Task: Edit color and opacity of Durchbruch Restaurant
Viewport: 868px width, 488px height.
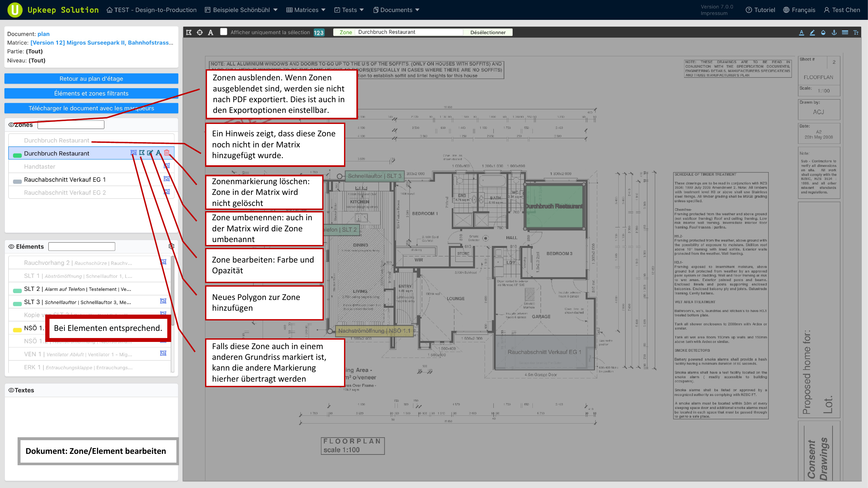Action: coord(150,153)
